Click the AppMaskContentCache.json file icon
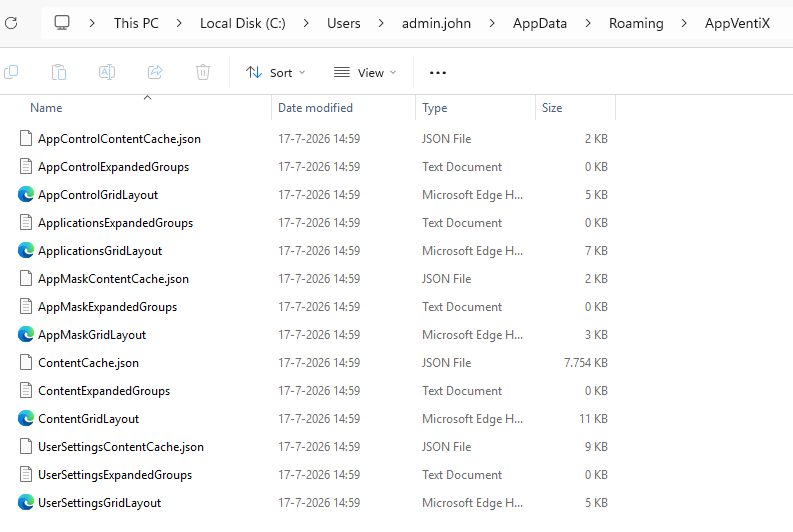Viewport: 793px width, 532px height. coord(26,278)
